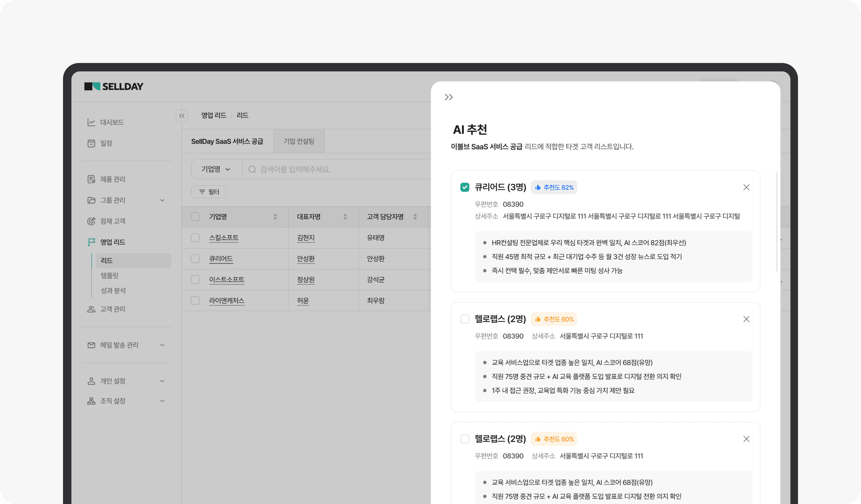Click the 메일 발송 관리 envelope icon
Screen dimensions: 861x504
(91, 345)
